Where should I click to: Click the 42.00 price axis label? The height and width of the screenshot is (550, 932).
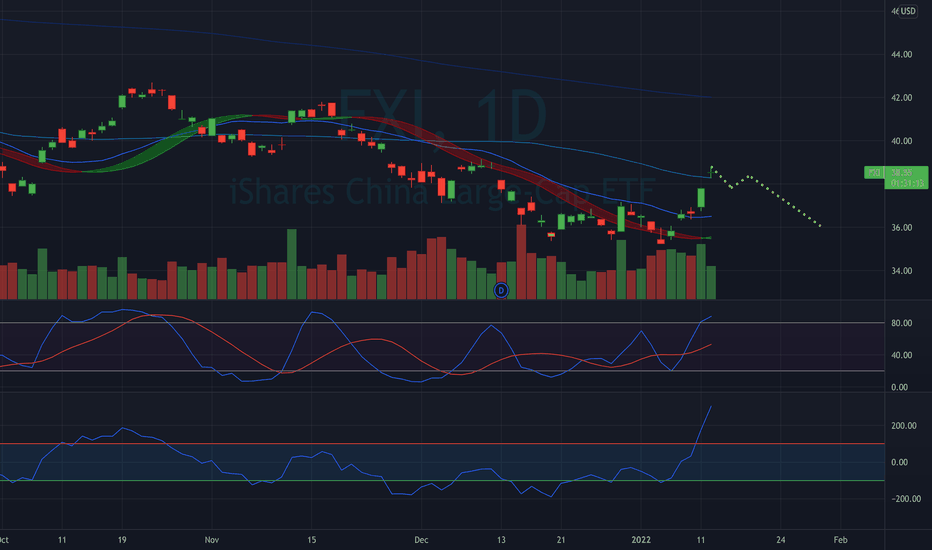tap(901, 98)
